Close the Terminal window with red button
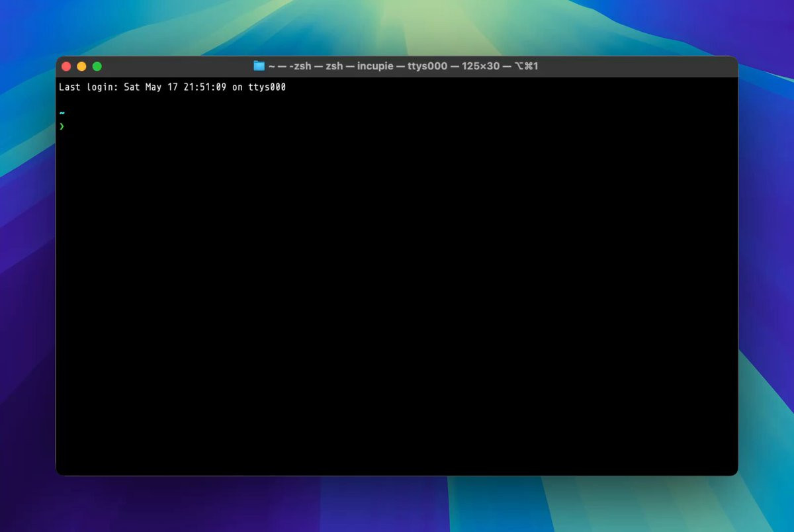The width and height of the screenshot is (794, 532). click(66, 66)
